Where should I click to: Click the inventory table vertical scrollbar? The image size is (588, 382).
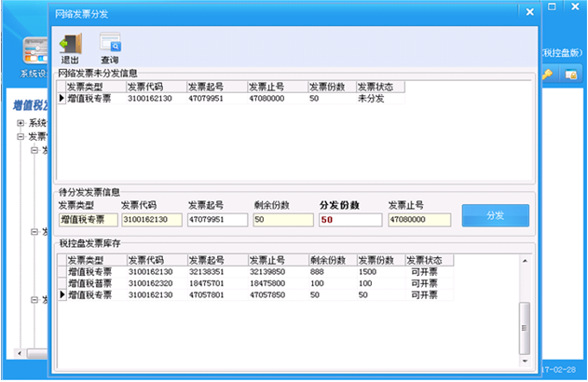coord(525,317)
